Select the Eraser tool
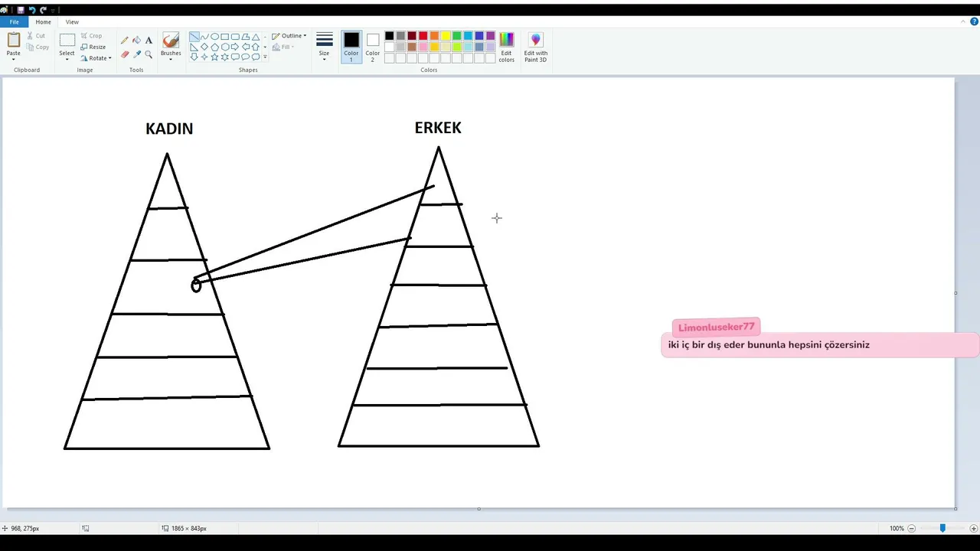The width and height of the screenshot is (980, 551). [125, 54]
